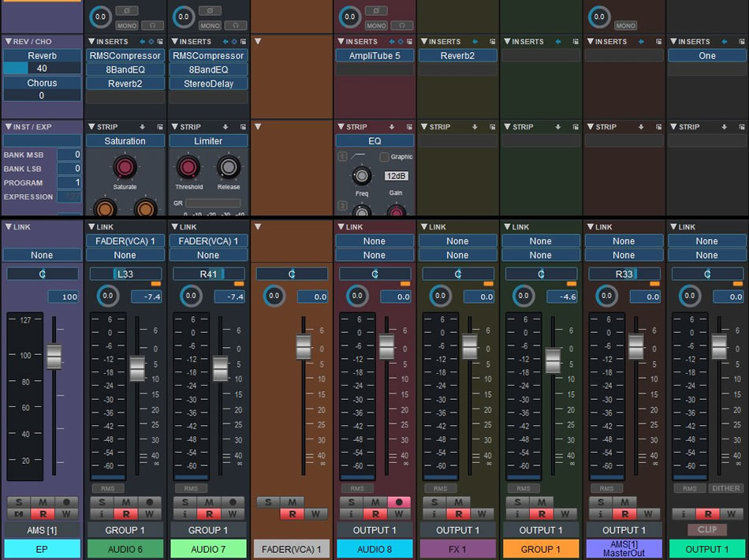Image resolution: width=749 pixels, height=560 pixels.
Task: Click the phase invert icon on the AUDIO 8 channel
Action: (375, 11)
